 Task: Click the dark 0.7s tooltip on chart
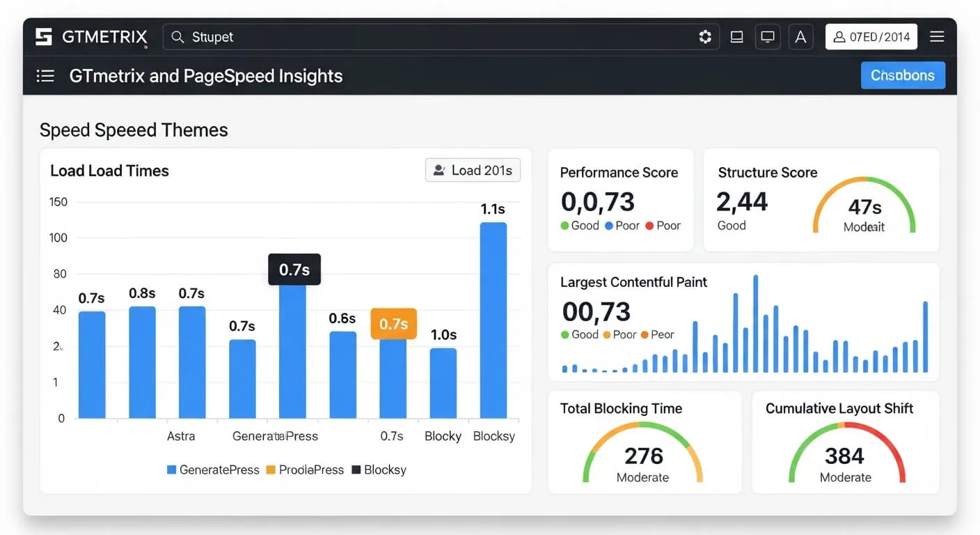pos(294,270)
